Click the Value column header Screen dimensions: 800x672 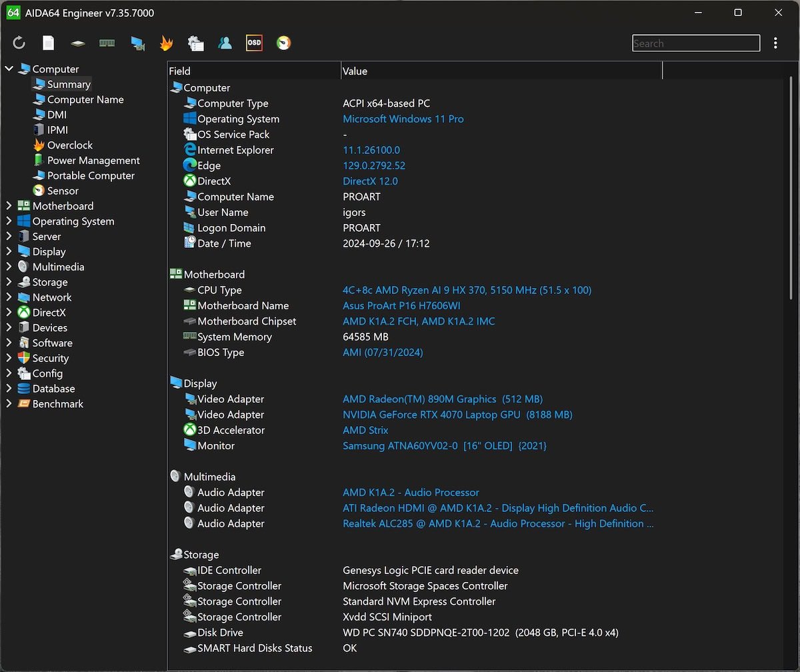(501, 71)
